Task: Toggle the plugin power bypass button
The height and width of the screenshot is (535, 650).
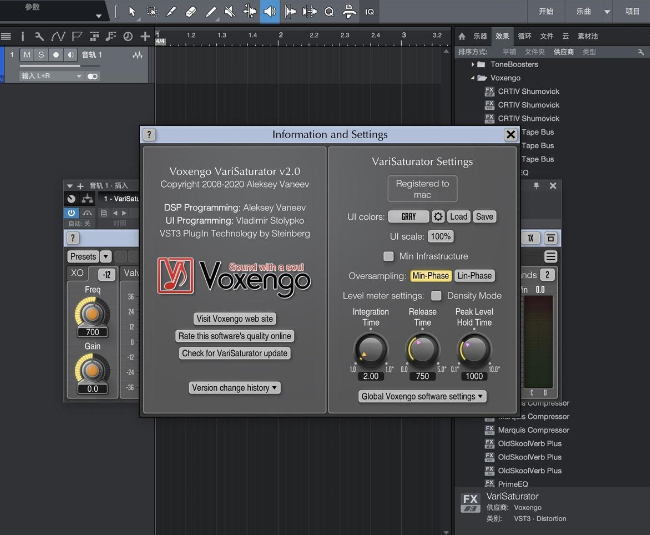Action: click(71, 213)
